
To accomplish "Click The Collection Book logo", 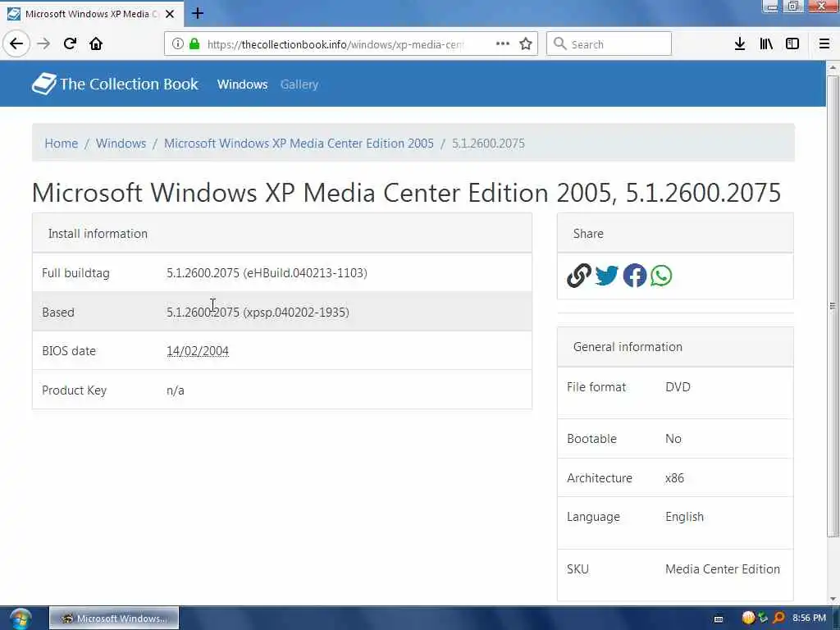I will coord(115,84).
